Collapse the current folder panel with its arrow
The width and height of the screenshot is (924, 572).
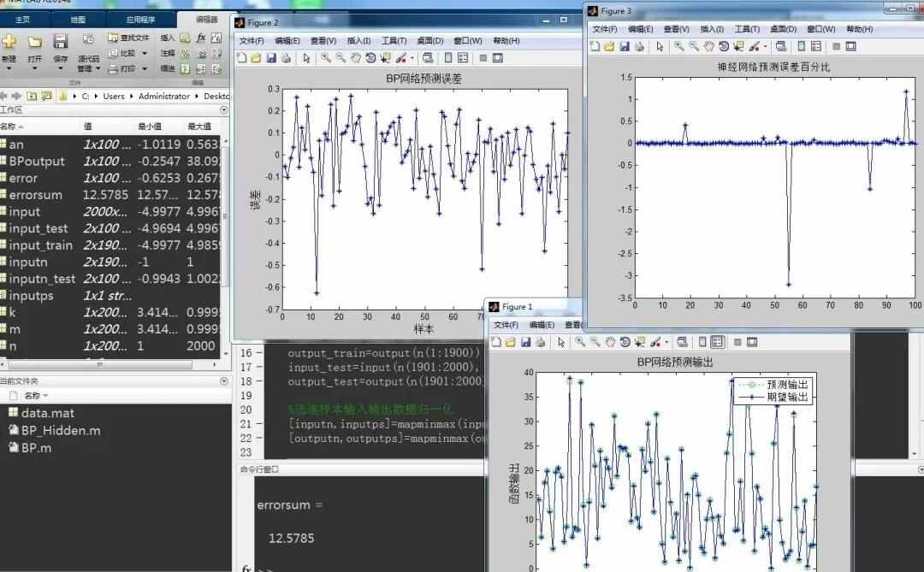(224, 381)
